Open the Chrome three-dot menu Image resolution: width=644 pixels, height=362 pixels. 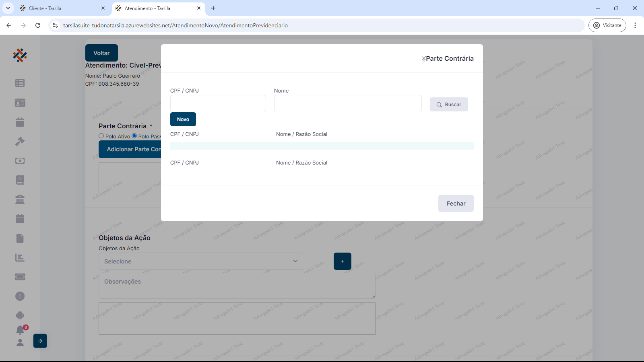tap(635, 25)
